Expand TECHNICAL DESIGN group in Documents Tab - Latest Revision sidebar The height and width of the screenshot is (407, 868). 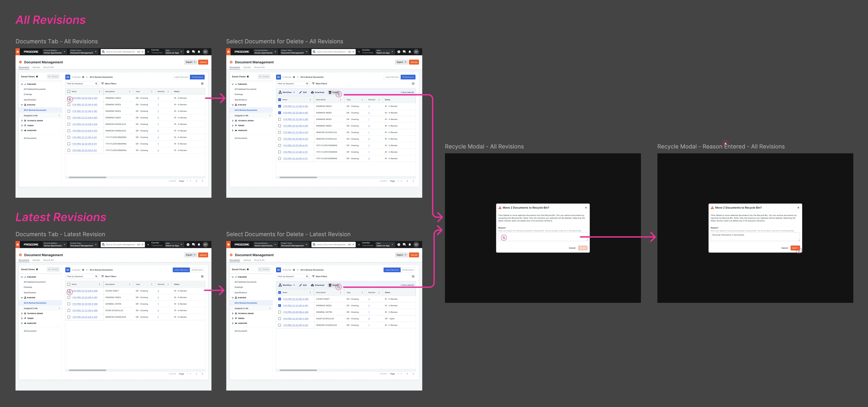click(x=22, y=314)
